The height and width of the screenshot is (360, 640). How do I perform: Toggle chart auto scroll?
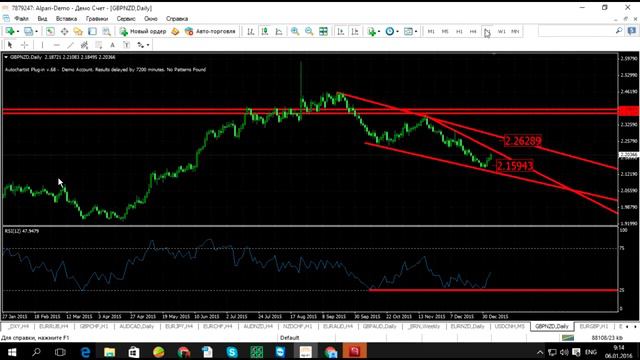(x=341, y=31)
